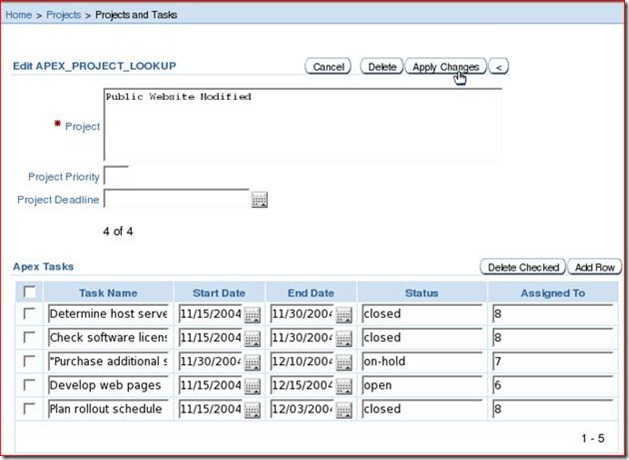Image resolution: width=629 pixels, height=460 pixels.
Task: Sort by Task Name column header
Action: (x=108, y=293)
